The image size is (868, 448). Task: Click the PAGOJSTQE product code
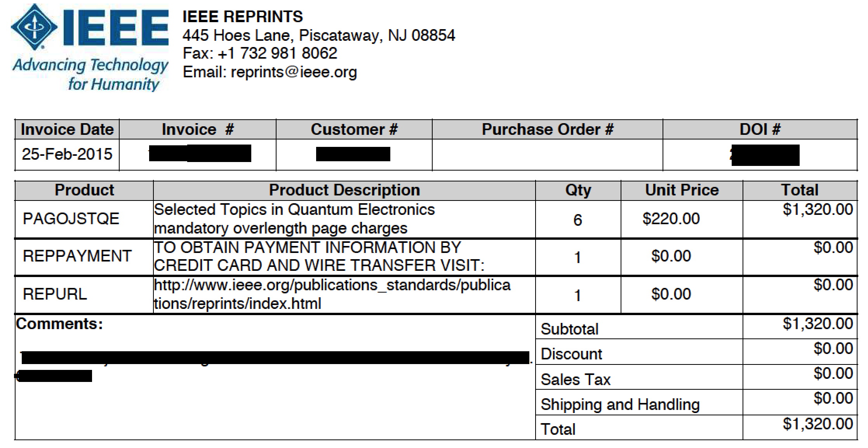coord(71,219)
